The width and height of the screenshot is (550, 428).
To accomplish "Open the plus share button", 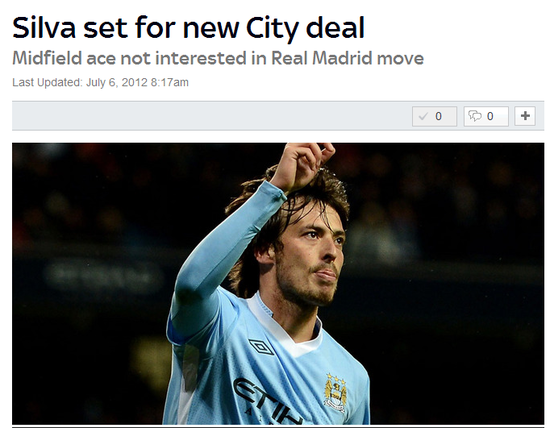I will coord(525,116).
